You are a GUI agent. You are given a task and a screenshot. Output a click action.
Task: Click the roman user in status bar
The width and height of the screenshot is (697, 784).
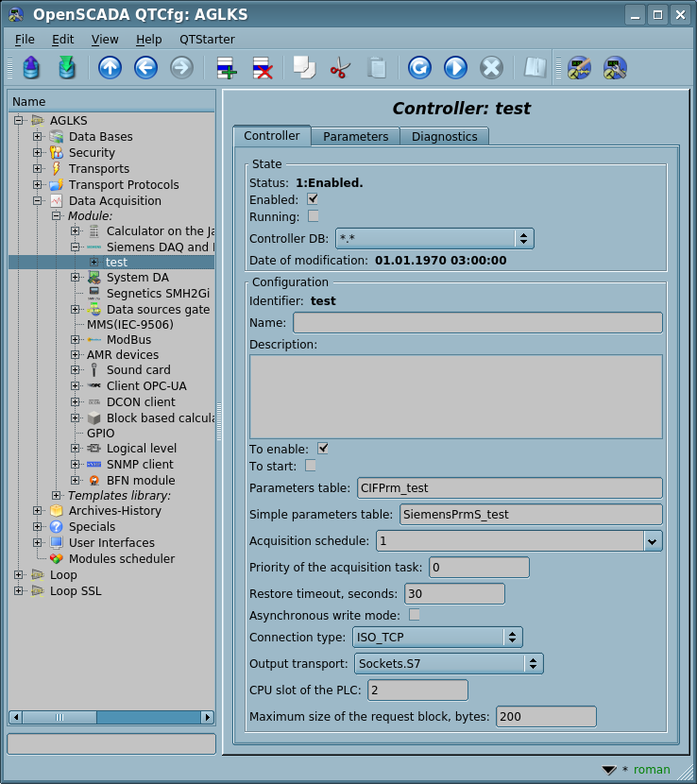[x=652, y=770]
